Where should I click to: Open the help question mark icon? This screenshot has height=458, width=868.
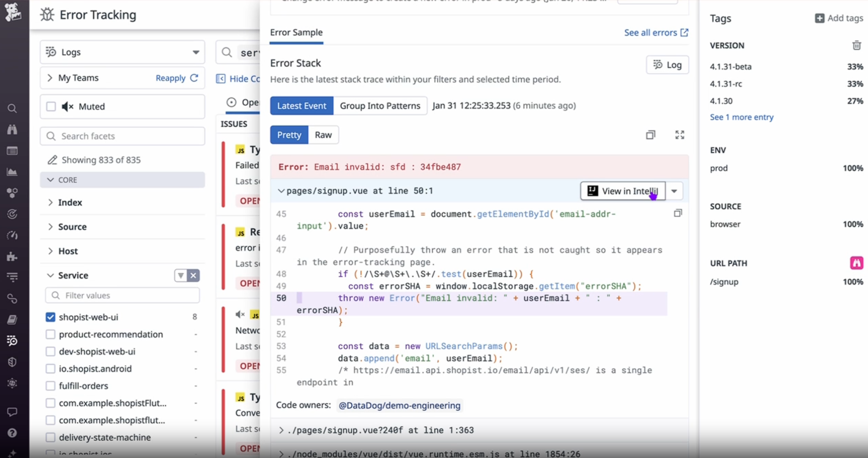coord(12,432)
